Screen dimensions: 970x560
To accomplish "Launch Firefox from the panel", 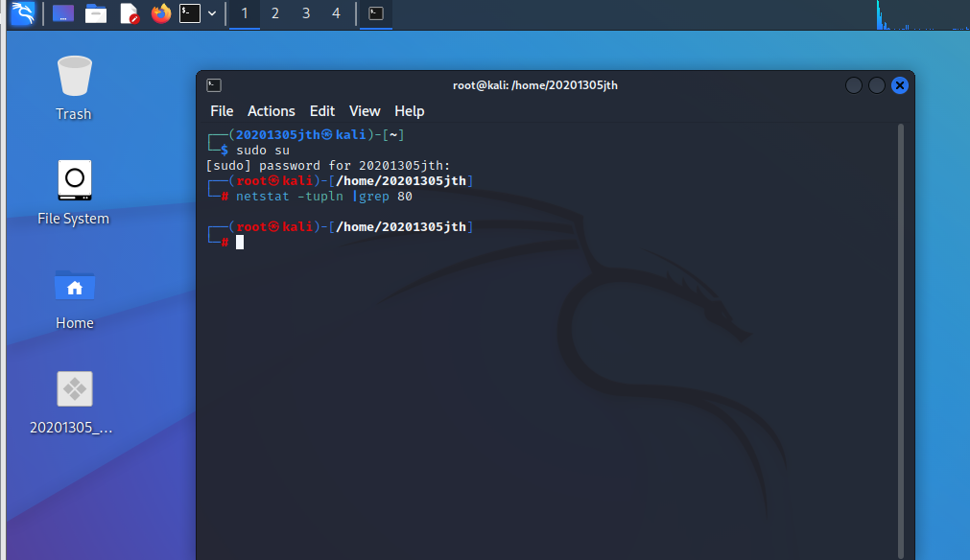I will 161,13.
